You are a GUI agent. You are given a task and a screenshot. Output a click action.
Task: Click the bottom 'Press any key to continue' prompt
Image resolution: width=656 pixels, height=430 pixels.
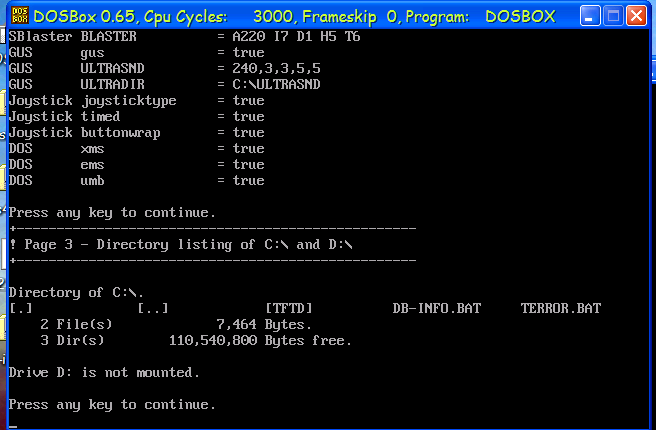click(x=112, y=405)
